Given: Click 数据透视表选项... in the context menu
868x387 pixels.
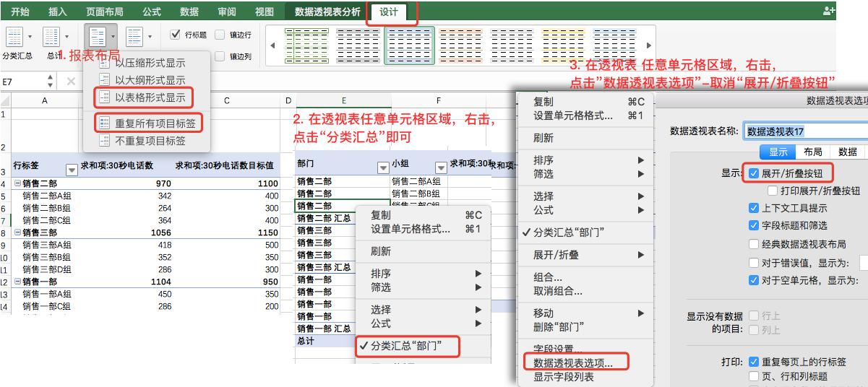Looking at the screenshot, I should point(573,363).
